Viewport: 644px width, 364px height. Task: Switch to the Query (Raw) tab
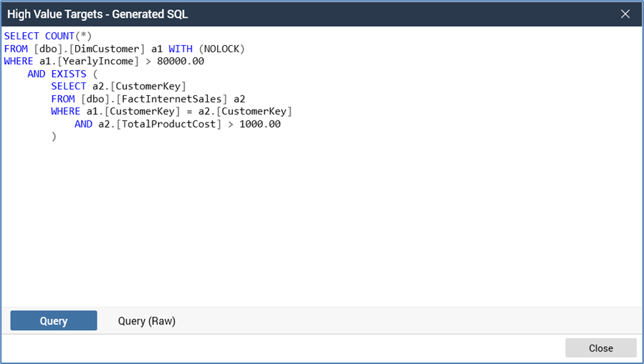(x=147, y=321)
